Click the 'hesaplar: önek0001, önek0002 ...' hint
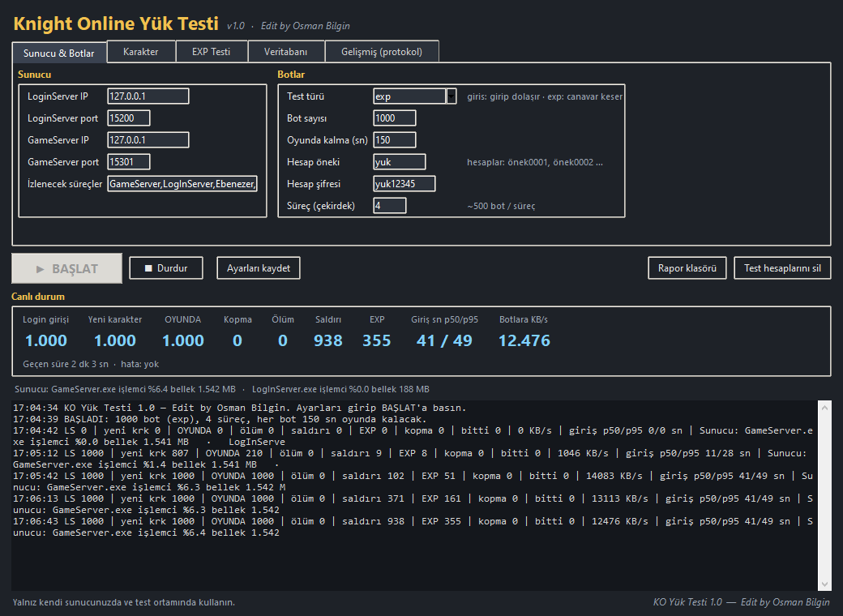 [x=535, y=162]
